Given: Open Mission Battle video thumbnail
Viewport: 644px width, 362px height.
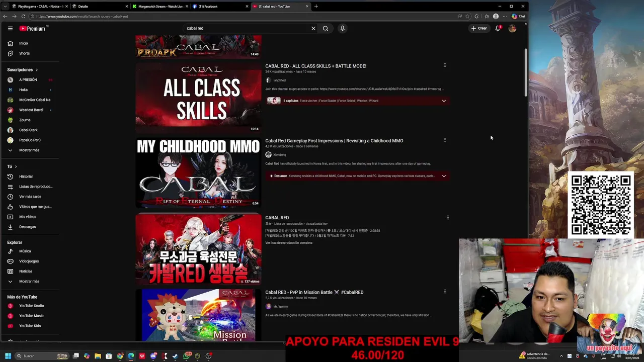Looking at the screenshot, I should (x=198, y=315).
